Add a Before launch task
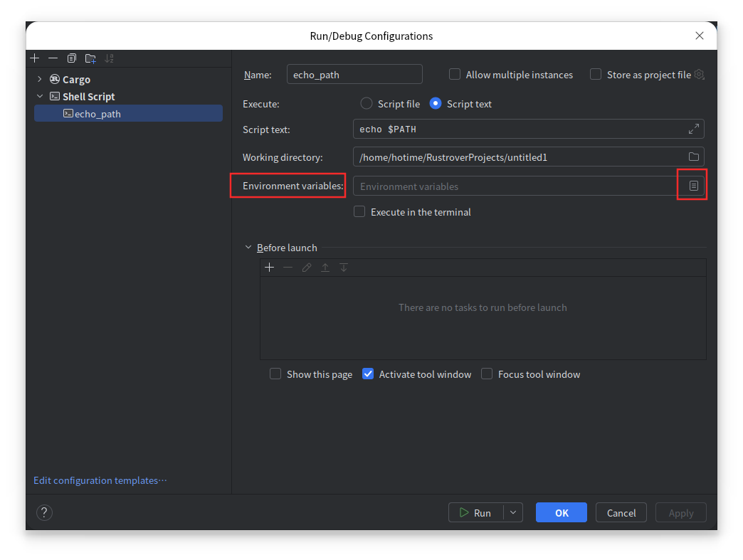 tap(269, 268)
